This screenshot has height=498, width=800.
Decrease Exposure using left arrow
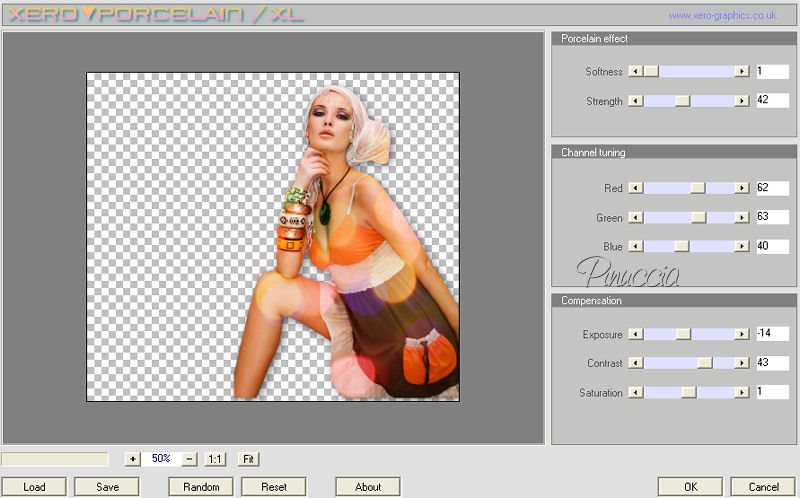634,334
